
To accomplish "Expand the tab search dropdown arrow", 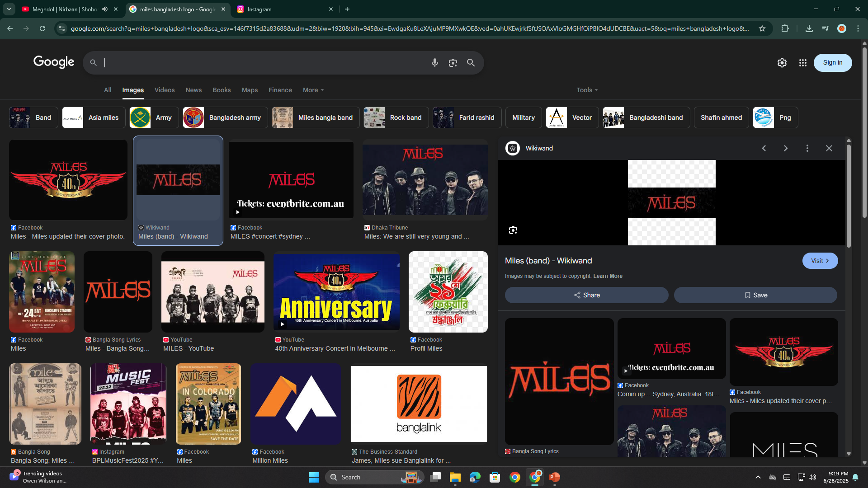I will 9,9.
